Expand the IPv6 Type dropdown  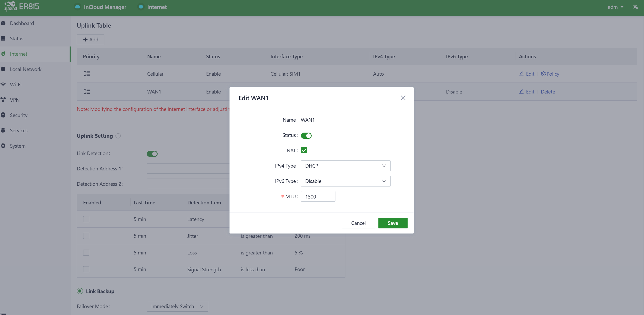345,181
